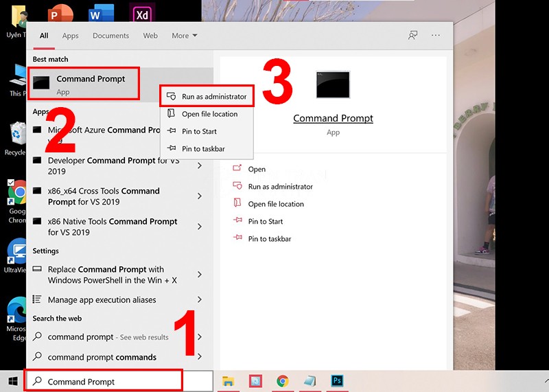Select Pin to taskbar in context menu
Viewport: 549px width, 392px height.
[202, 149]
